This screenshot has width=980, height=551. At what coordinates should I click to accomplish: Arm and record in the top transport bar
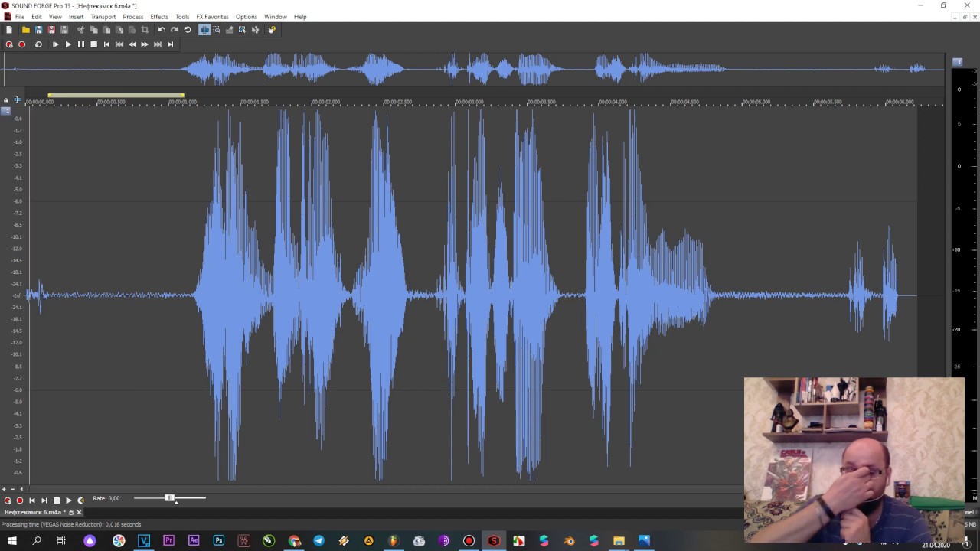[9, 44]
